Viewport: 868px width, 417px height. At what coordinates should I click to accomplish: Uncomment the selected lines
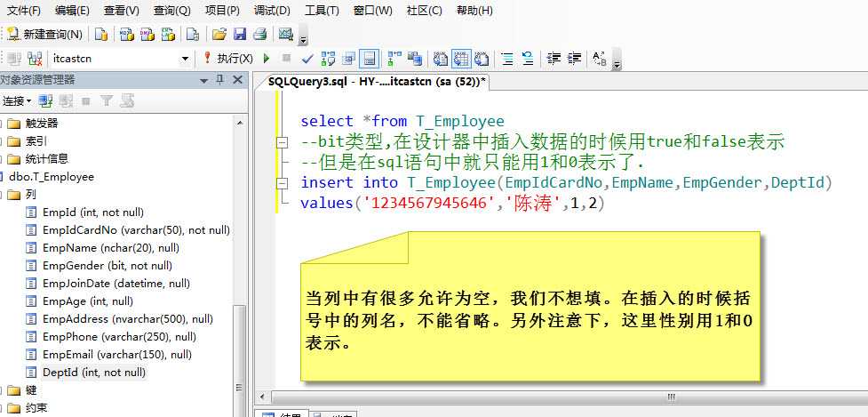coord(528,58)
